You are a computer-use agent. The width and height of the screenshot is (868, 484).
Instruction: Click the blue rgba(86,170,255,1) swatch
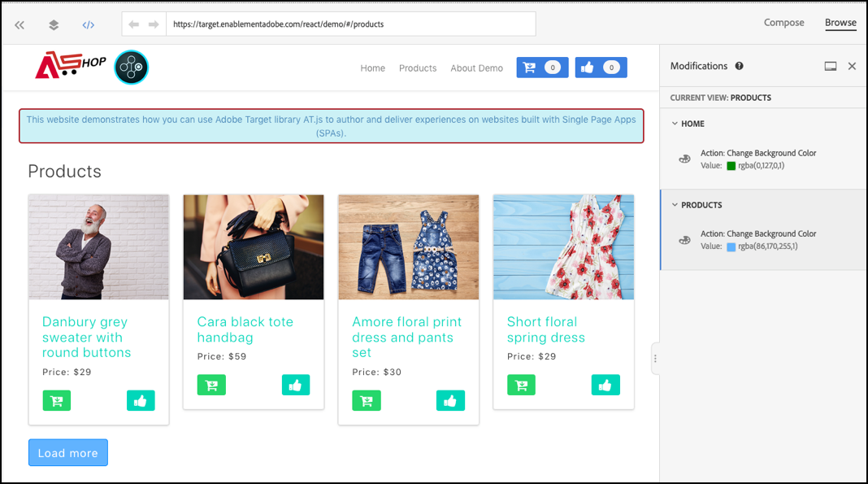[x=731, y=246]
